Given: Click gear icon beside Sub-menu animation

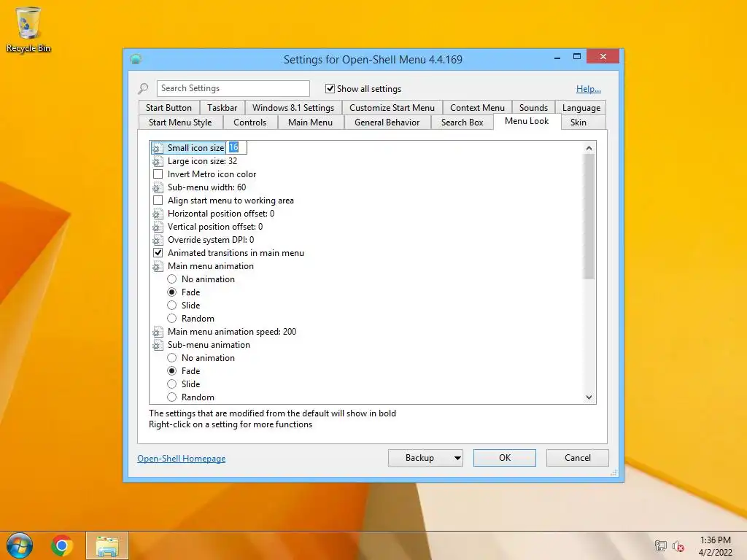Looking at the screenshot, I should coord(158,345).
